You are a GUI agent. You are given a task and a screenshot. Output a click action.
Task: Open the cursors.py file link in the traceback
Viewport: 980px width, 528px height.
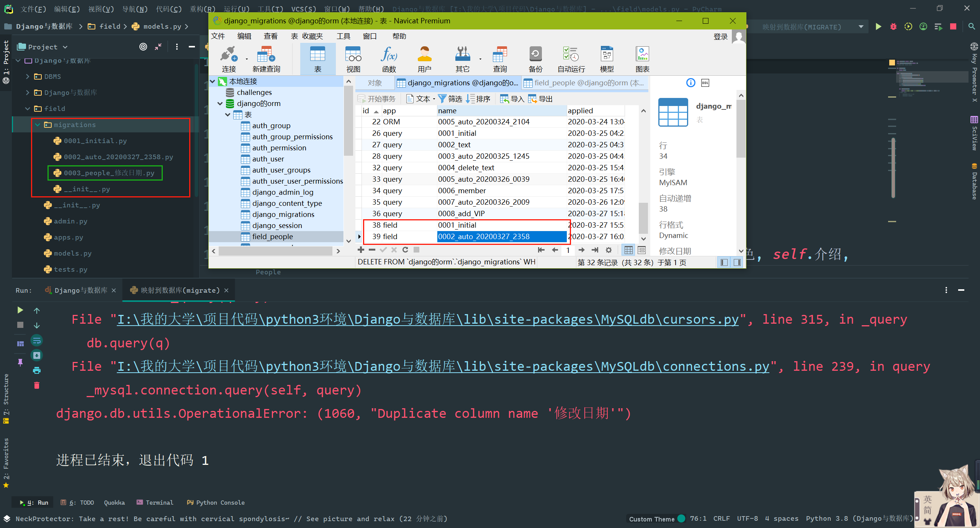(427, 319)
